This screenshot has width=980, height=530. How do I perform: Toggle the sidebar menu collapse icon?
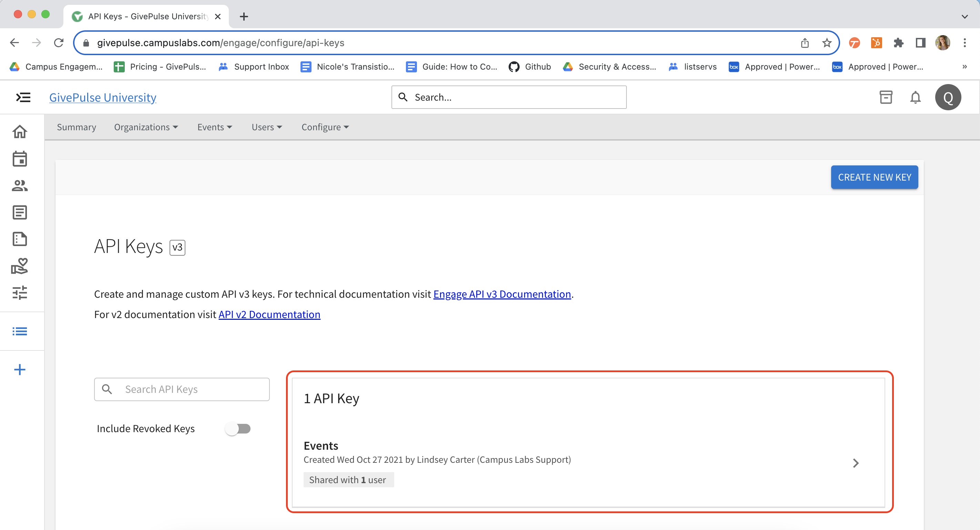click(23, 98)
